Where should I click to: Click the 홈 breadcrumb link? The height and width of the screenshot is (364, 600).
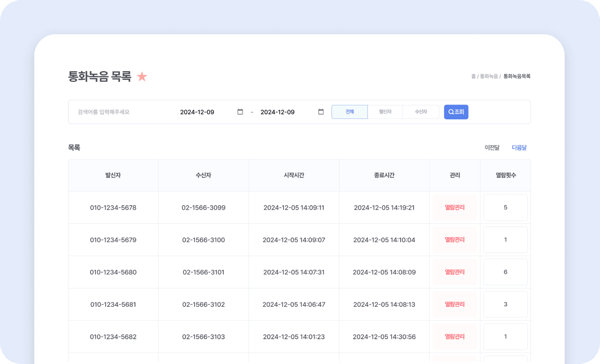pyautogui.click(x=473, y=77)
